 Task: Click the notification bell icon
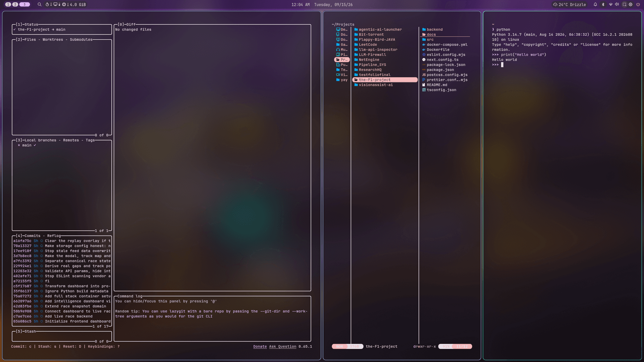click(x=595, y=5)
